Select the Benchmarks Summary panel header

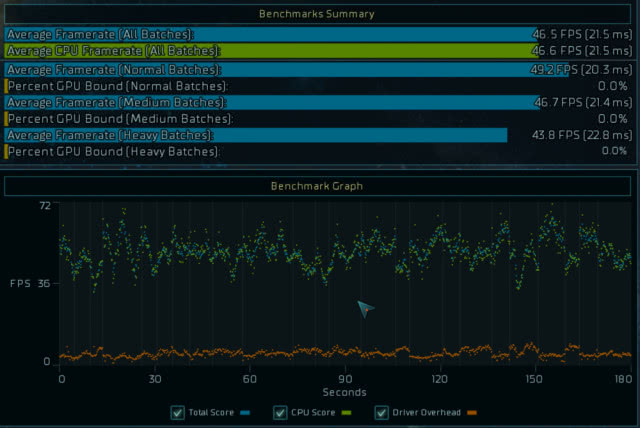point(317,14)
